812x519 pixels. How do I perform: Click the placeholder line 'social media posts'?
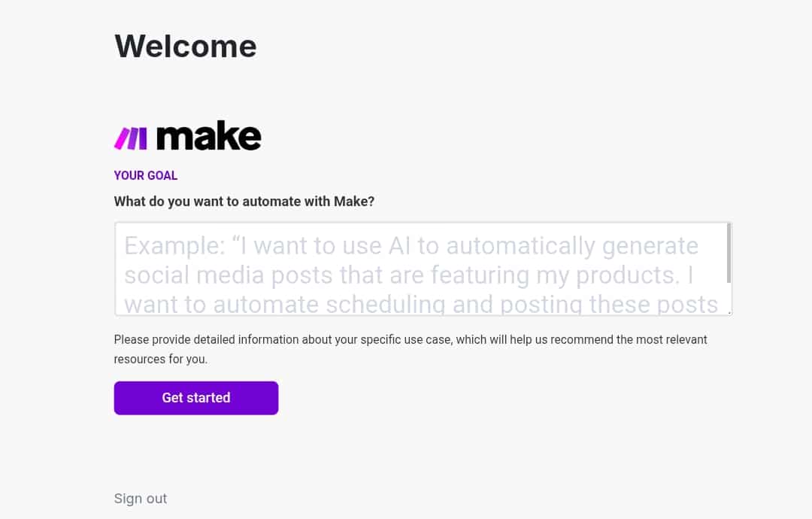pos(408,275)
